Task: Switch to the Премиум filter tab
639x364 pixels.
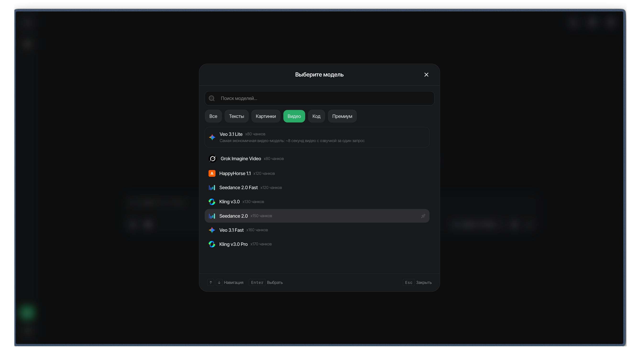Action: point(342,116)
